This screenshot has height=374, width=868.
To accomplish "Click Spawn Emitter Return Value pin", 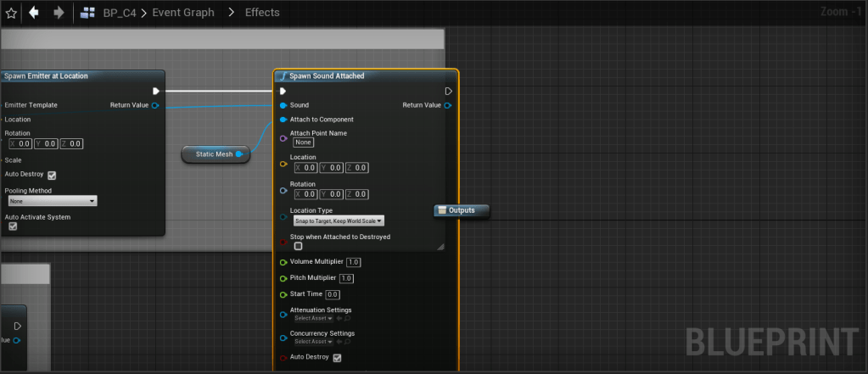I will 155,105.
